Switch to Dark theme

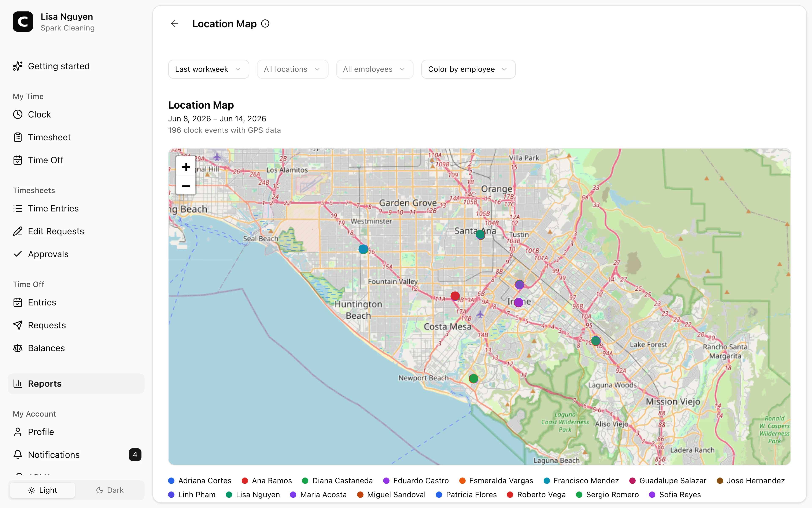110,490
